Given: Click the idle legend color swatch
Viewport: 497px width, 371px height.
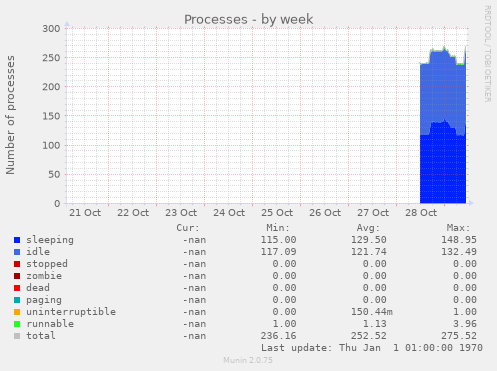Looking at the screenshot, I should [x=17, y=252].
